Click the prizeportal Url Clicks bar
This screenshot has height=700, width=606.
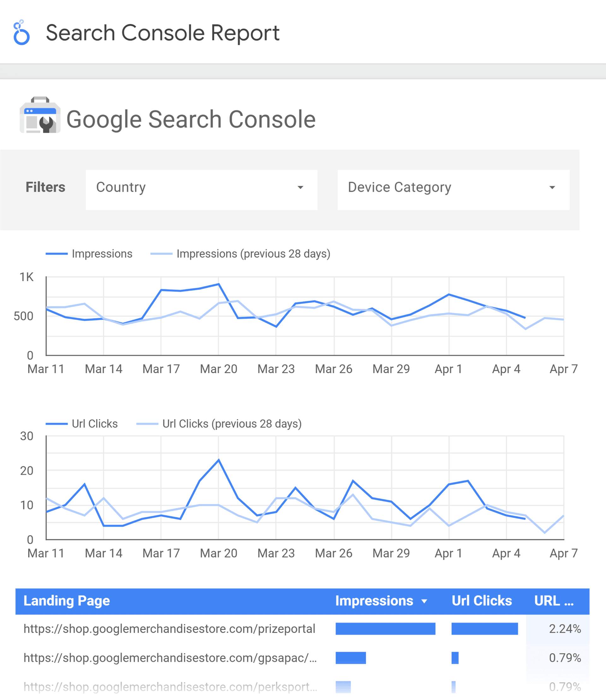484,629
